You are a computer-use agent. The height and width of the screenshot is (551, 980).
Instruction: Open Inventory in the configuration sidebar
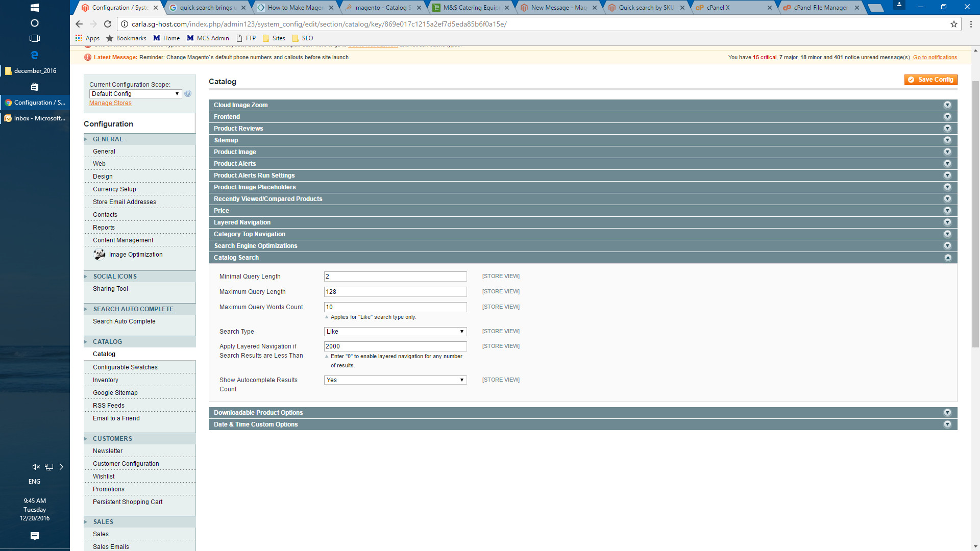pos(106,380)
